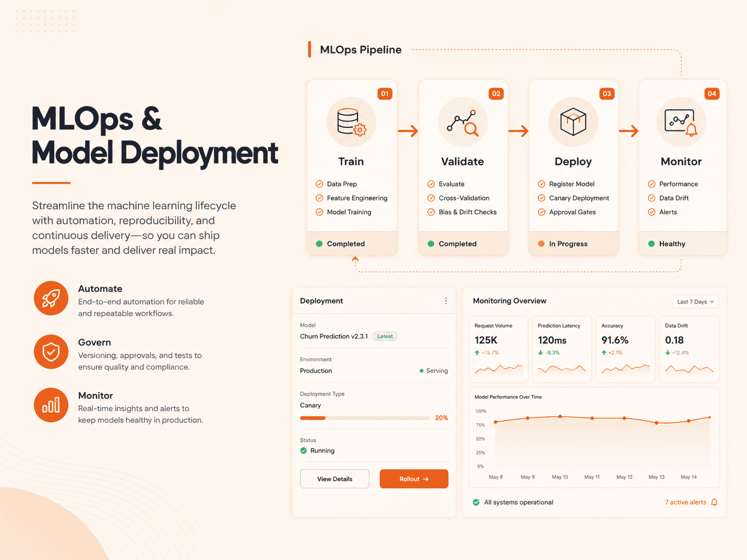Viewport: 747px width, 560px height.
Task: Click the Model Performance Over Time title
Action: 508,397
